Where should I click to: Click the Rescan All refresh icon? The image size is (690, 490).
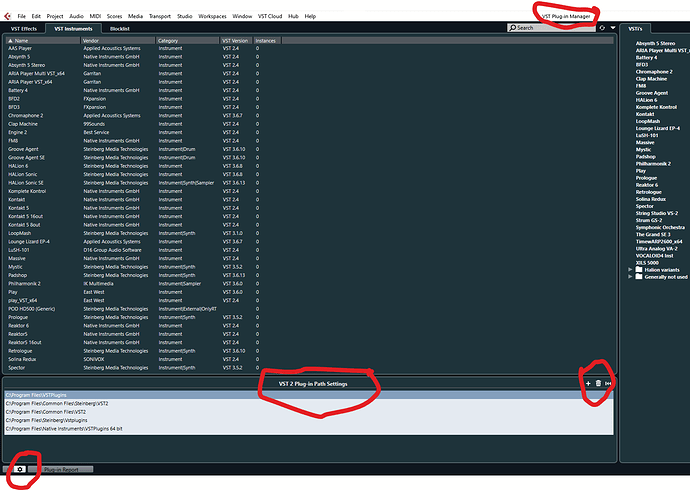(x=602, y=28)
